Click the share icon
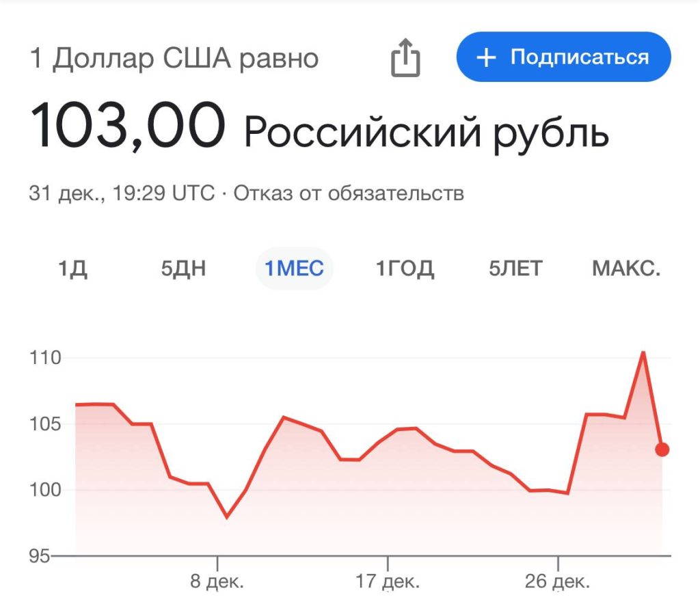Screen dimensions: 700x608 tap(405, 58)
